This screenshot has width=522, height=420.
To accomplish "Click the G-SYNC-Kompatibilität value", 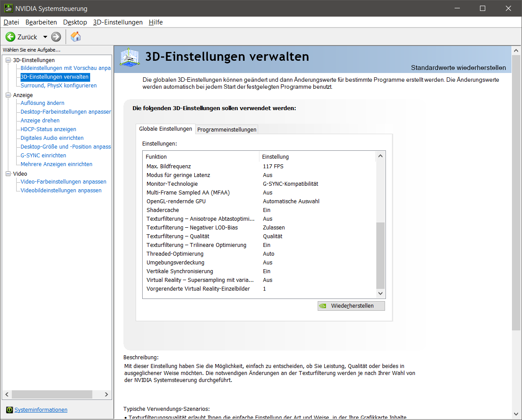I will click(x=290, y=184).
